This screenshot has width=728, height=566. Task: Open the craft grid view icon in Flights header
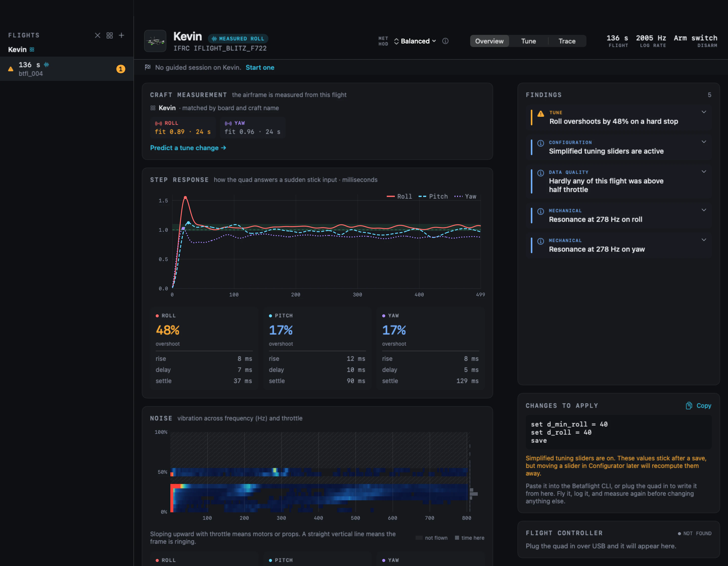(110, 35)
